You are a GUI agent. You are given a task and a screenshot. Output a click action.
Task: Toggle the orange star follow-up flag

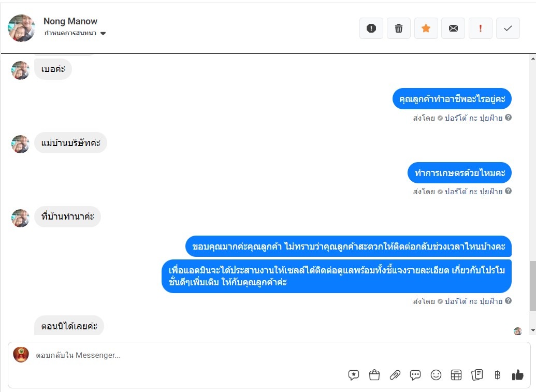426,28
